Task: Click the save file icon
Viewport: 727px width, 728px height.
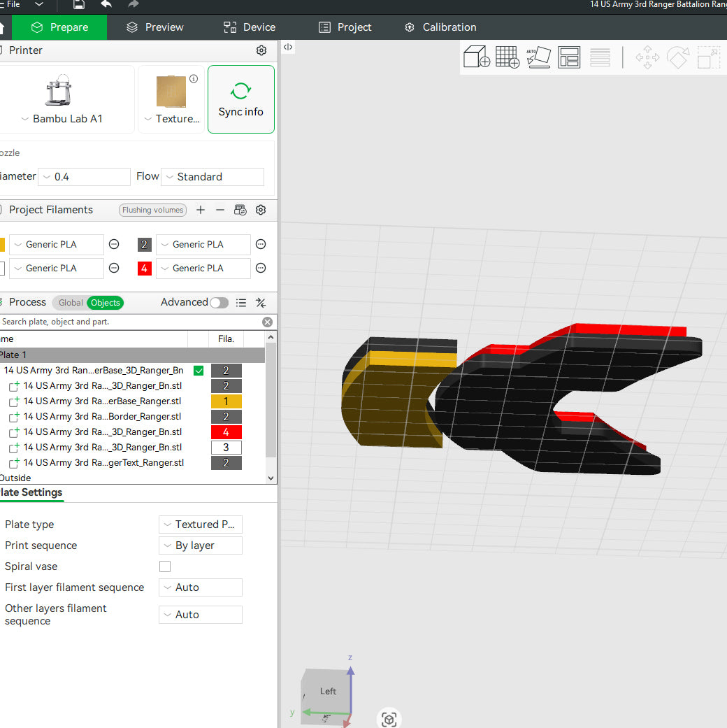Action: (79, 5)
